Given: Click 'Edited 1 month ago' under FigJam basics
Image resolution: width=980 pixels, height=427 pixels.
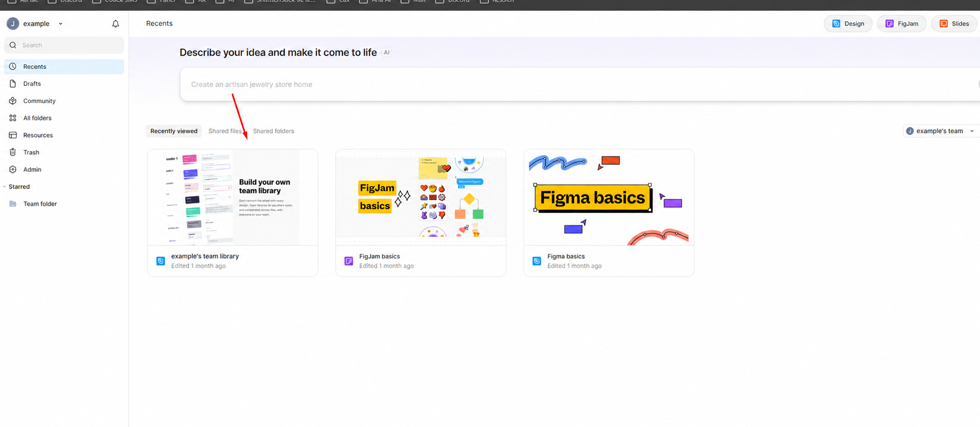Looking at the screenshot, I should point(386,266).
